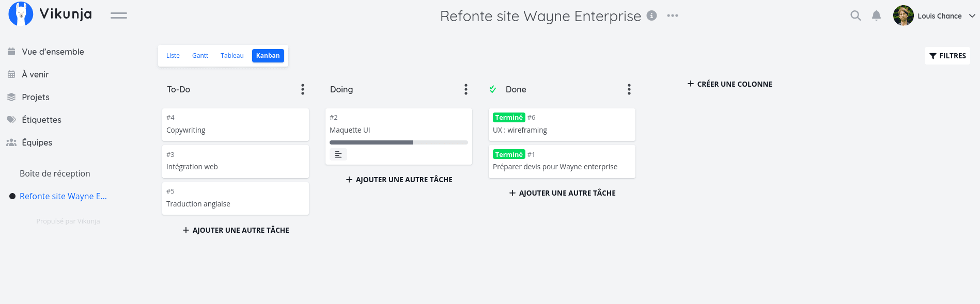This screenshot has width=980, height=304.
Task: Click the Done column title
Action: tap(516, 89)
